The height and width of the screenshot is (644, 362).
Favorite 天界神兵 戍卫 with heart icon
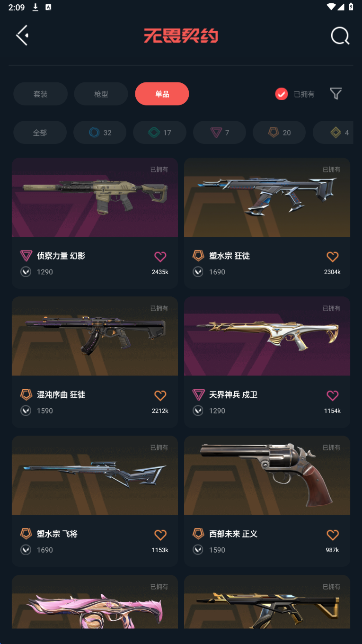(333, 395)
